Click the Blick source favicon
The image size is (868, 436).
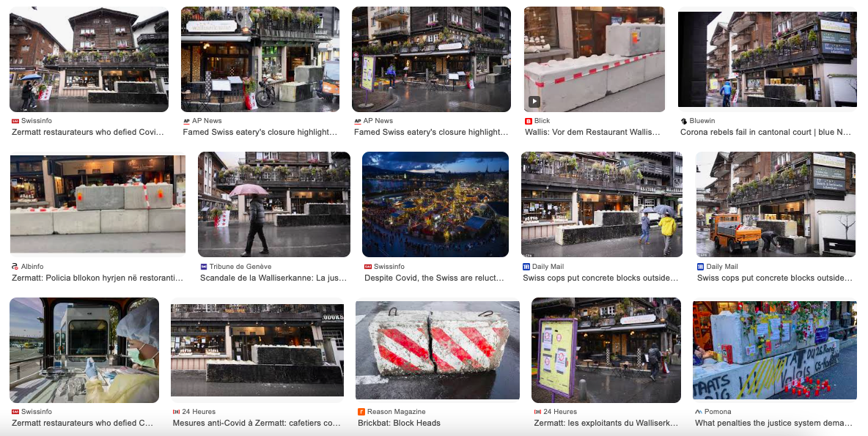(x=528, y=121)
